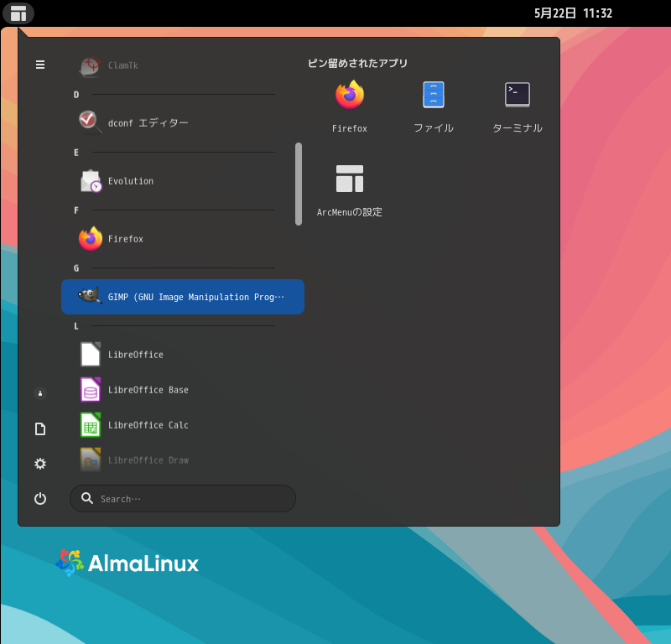This screenshot has height=644, width=671.
Task: Click the user account icon in sidebar
Action: click(40, 393)
